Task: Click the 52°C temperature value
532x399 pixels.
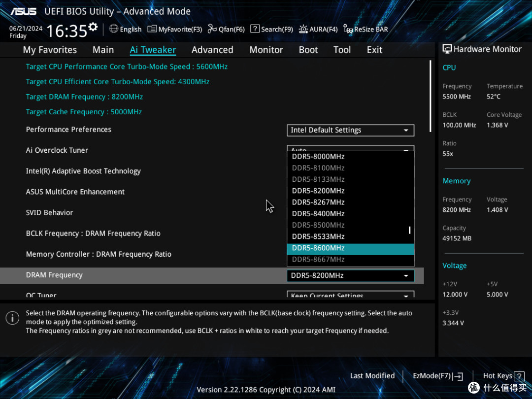Action: coord(494,97)
